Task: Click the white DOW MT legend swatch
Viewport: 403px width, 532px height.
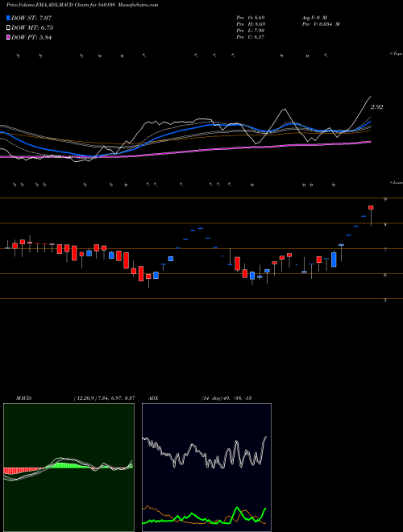Action: (8, 28)
